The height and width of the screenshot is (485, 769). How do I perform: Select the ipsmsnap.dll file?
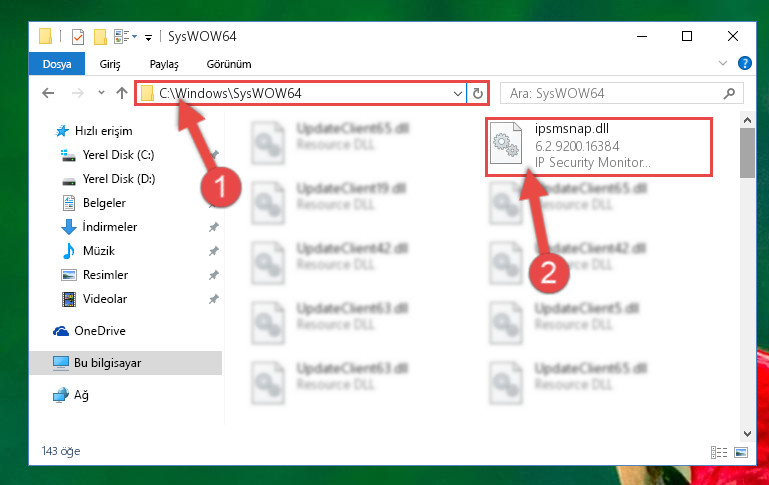coord(598,146)
